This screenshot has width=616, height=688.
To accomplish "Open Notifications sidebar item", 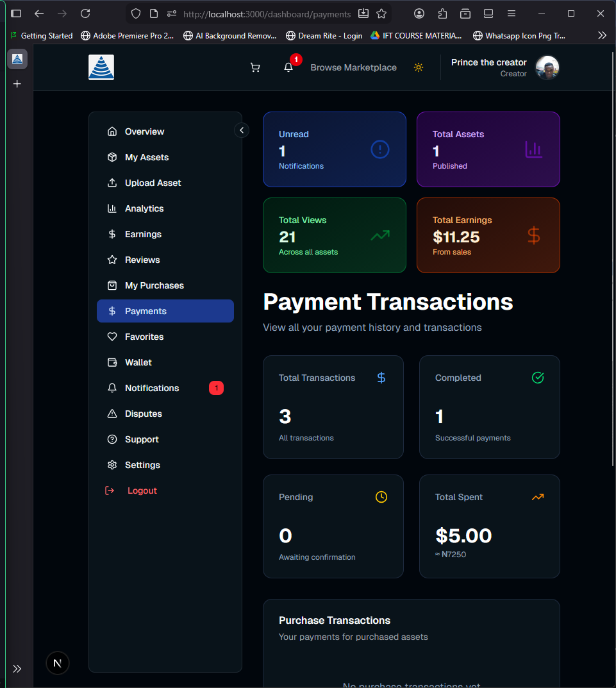I will point(152,388).
